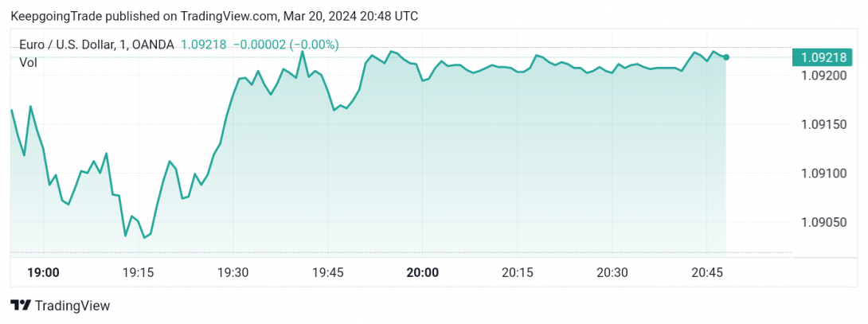Screen dimensions: 868x324
Task: Click the 20:30 time axis label
Action: [612, 272]
